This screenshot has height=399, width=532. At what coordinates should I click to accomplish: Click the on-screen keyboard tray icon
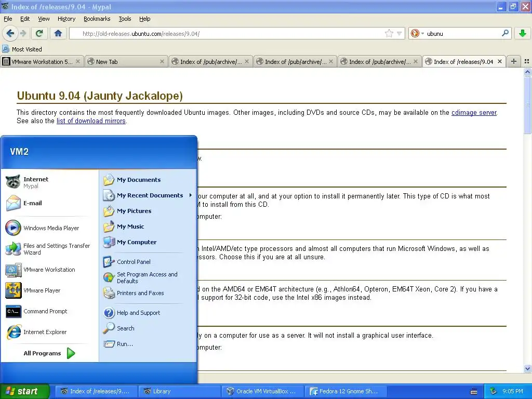[474, 392]
